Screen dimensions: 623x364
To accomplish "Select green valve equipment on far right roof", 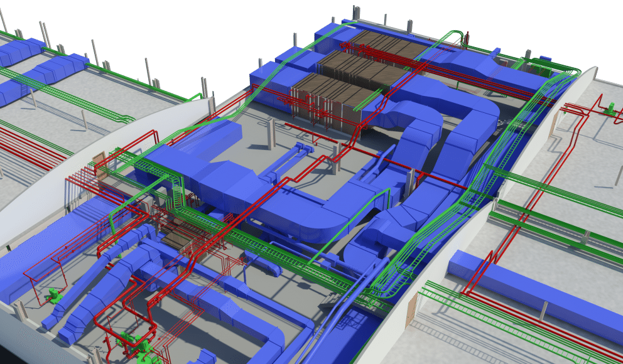I will [607, 108].
